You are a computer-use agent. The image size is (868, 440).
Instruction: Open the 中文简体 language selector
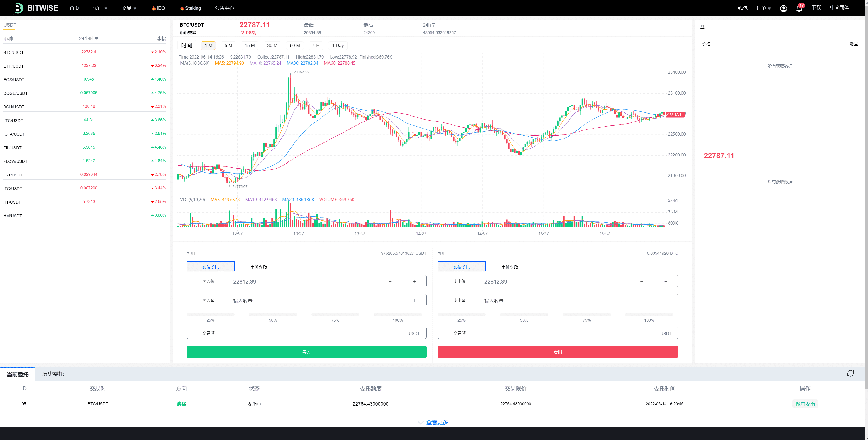click(x=839, y=7)
